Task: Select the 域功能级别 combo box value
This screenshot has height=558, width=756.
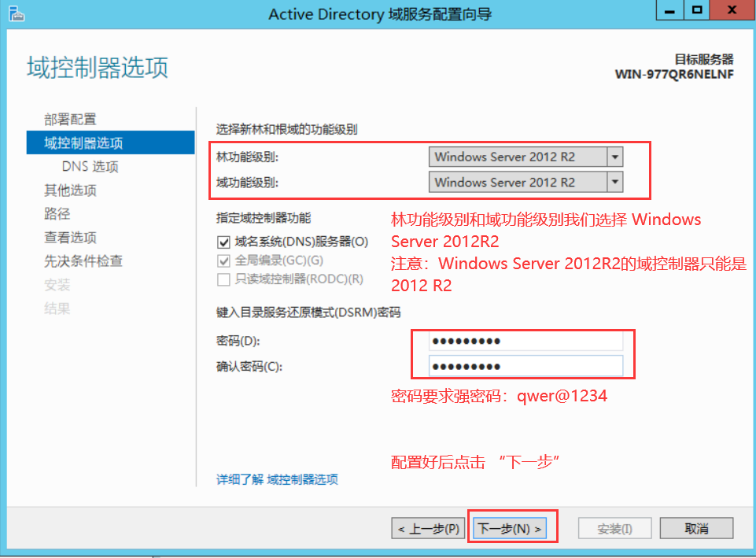Action: click(x=518, y=183)
